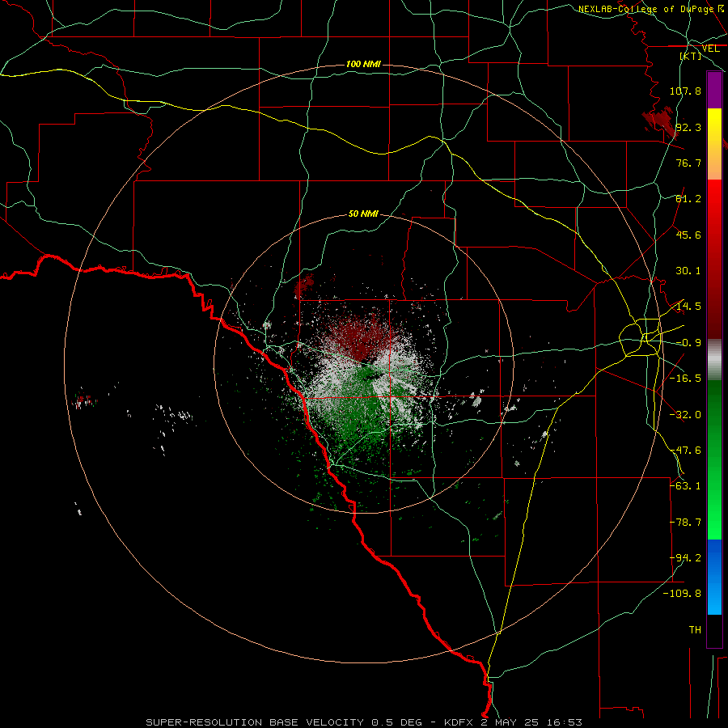Image resolution: width=728 pixels, height=728 pixels.
Task: Pick the gray segment of the velocity color bar
Action: pos(714,359)
